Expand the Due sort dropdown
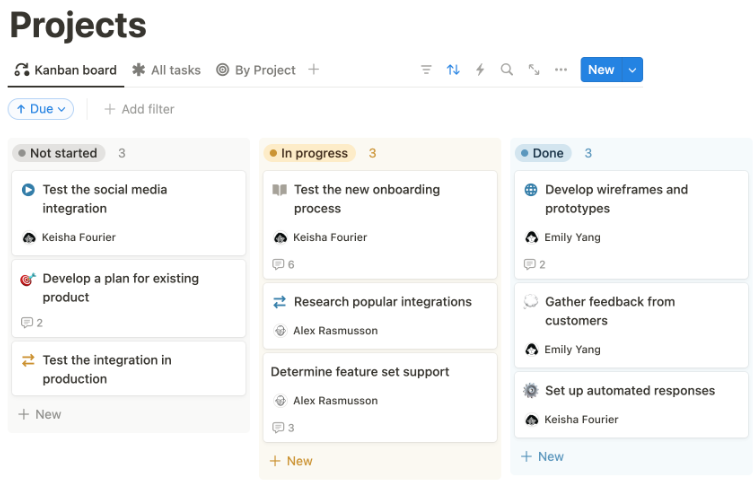The height and width of the screenshot is (483, 754). click(x=41, y=109)
